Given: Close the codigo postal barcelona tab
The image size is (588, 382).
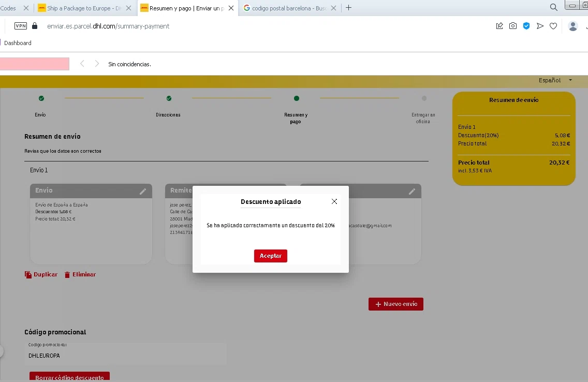Looking at the screenshot, I should 333,8.
